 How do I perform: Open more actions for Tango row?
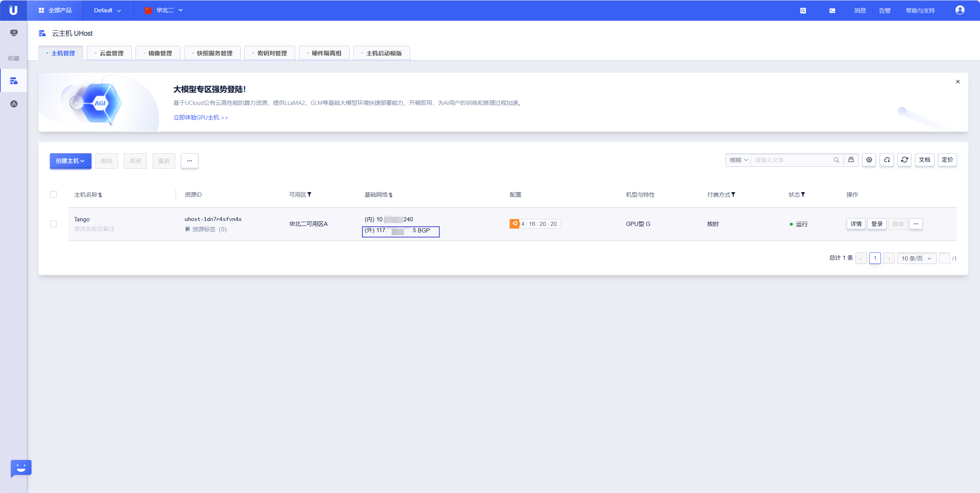coord(916,224)
